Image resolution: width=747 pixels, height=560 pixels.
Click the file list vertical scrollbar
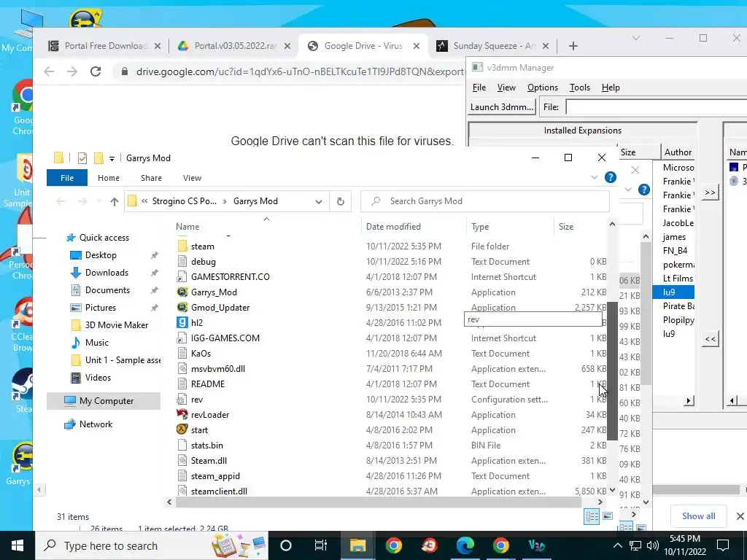pos(612,371)
